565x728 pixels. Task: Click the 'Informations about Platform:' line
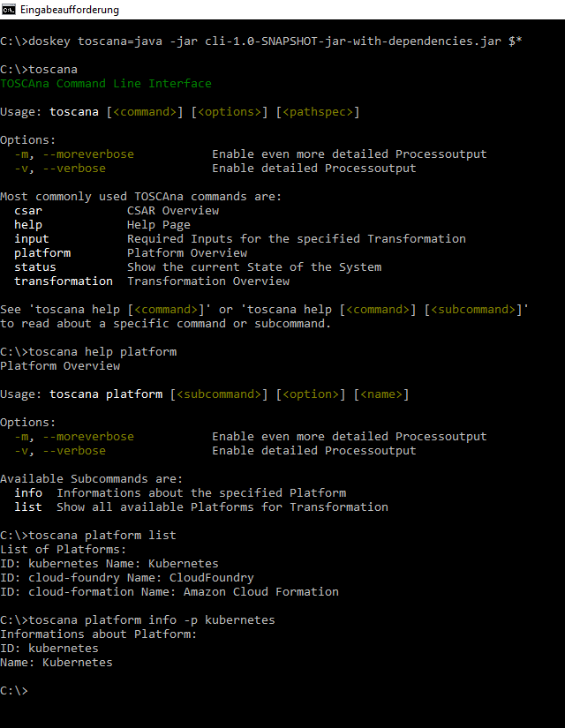point(99,634)
